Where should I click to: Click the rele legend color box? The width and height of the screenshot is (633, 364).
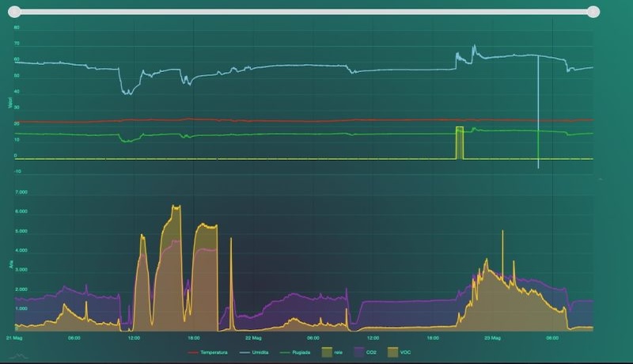point(328,352)
